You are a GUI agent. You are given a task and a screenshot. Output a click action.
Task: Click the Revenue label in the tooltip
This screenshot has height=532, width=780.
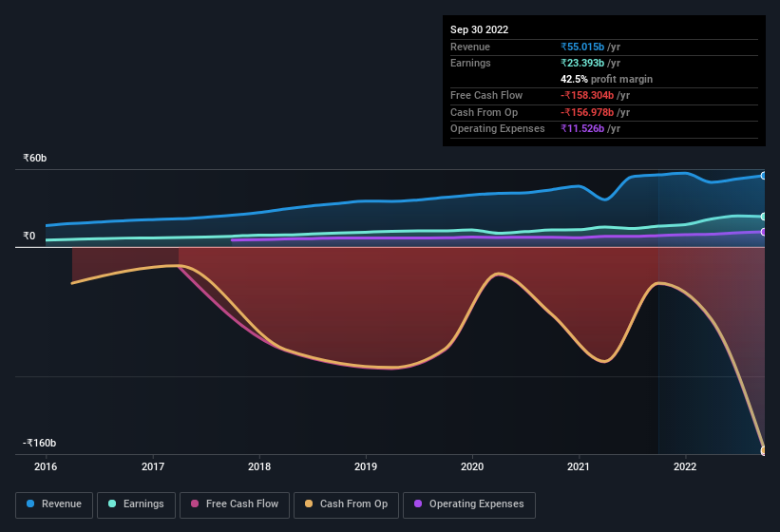[x=470, y=47]
